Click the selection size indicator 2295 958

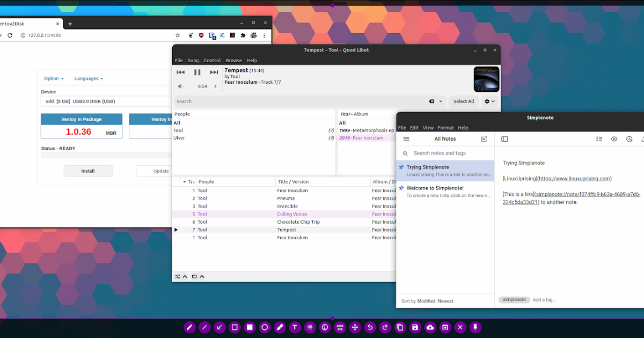click(x=340, y=327)
